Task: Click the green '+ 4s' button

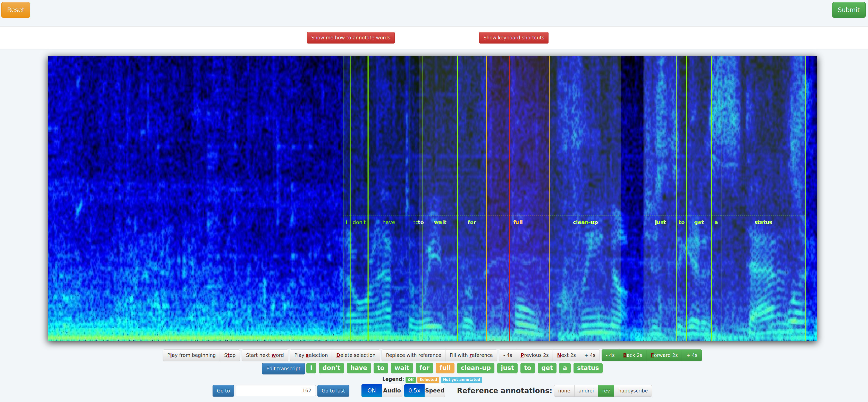Action: [x=692, y=355]
